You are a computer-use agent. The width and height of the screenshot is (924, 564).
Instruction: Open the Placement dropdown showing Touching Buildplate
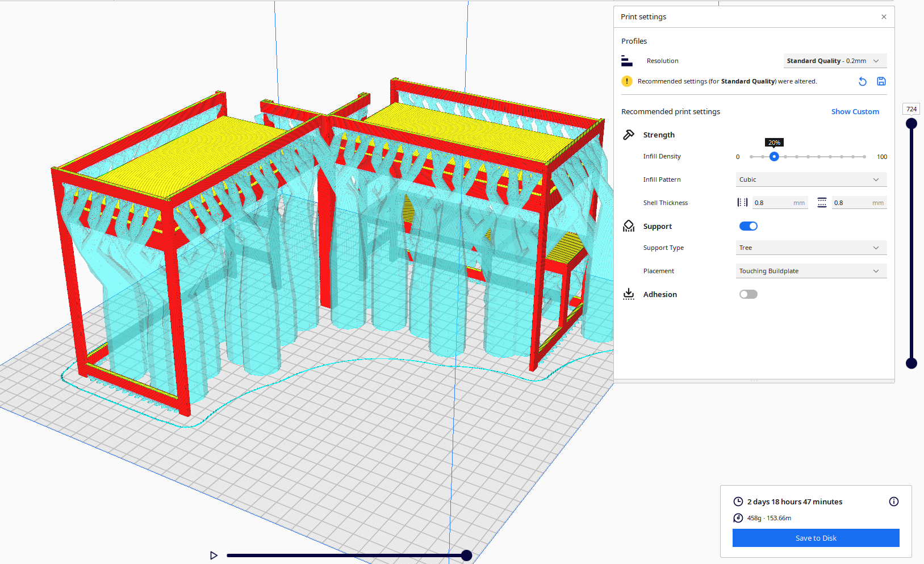(811, 271)
